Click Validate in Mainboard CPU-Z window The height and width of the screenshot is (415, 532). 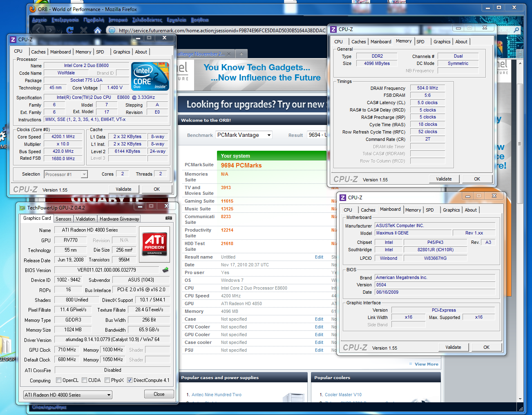point(453,347)
